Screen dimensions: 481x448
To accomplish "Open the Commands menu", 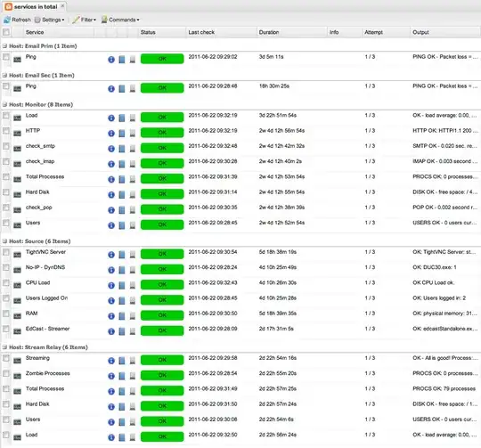I will pos(120,20).
